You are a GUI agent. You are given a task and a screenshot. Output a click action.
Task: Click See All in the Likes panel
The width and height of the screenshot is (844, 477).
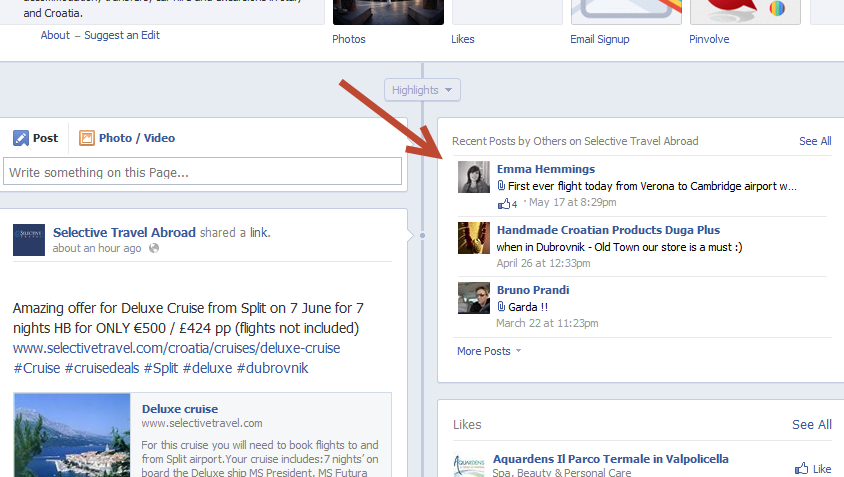coord(812,425)
